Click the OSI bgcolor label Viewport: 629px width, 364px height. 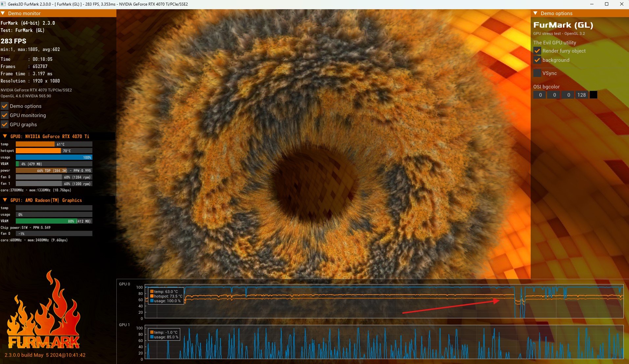546,87
